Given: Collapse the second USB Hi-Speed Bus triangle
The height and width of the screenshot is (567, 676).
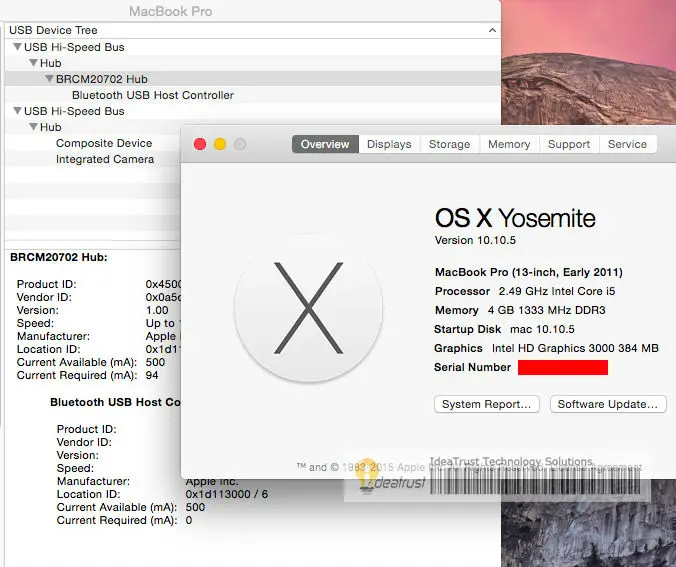Looking at the screenshot, I should click(x=17, y=111).
